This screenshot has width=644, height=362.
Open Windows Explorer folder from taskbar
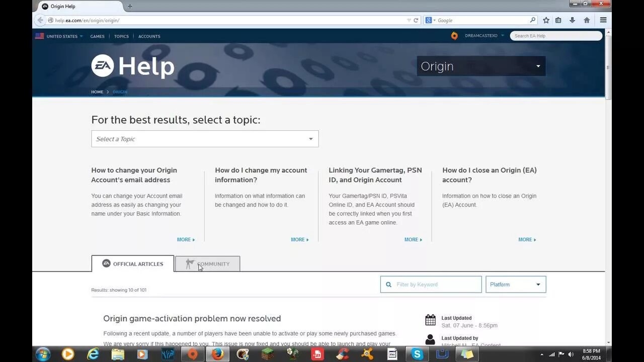[x=118, y=354]
